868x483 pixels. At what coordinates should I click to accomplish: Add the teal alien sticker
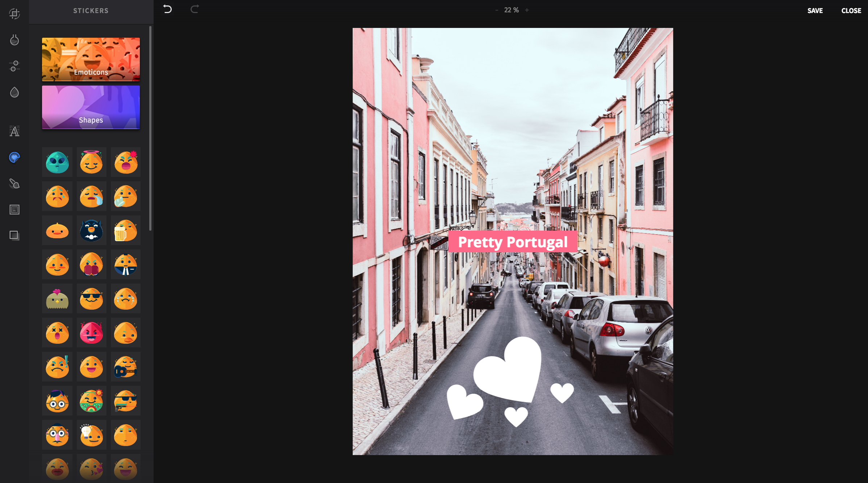click(x=57, y=162)
